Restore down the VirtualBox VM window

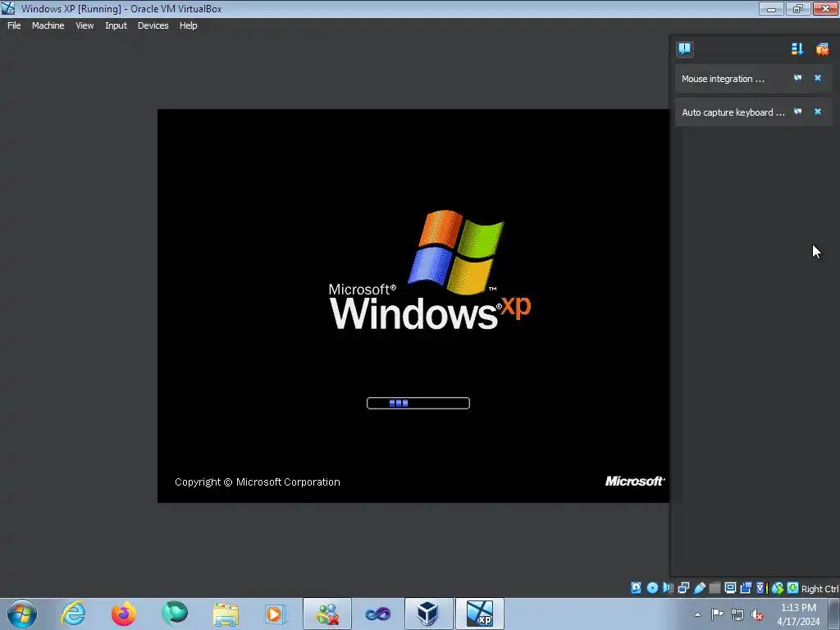click(798, 8)
